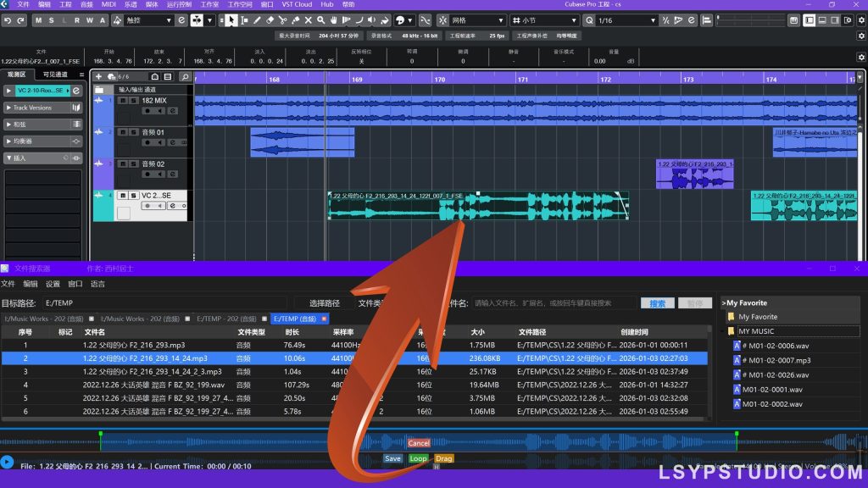Mute the 182 MIX track
Screen dimensions: 868x488
[x=123, y=101]
